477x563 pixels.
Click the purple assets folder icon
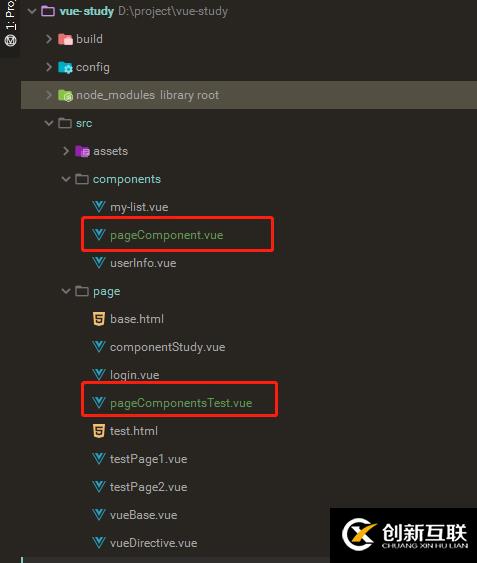(x=82, y=151)
